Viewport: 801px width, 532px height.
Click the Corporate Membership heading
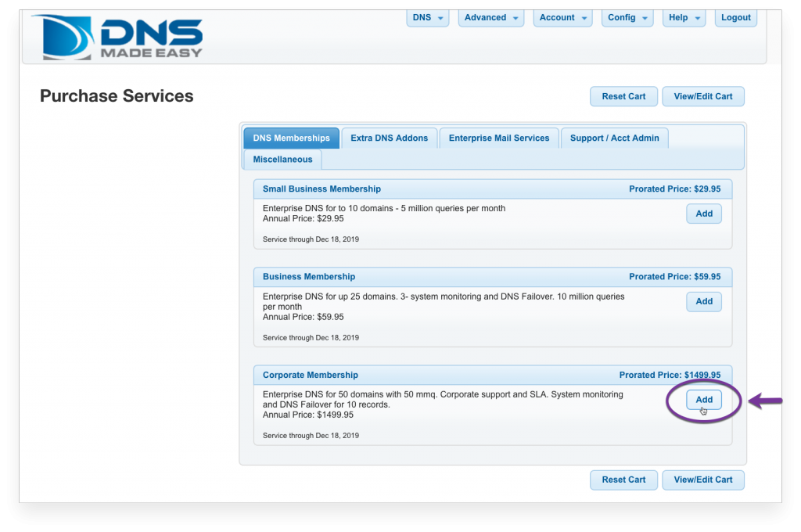(311, 375)
